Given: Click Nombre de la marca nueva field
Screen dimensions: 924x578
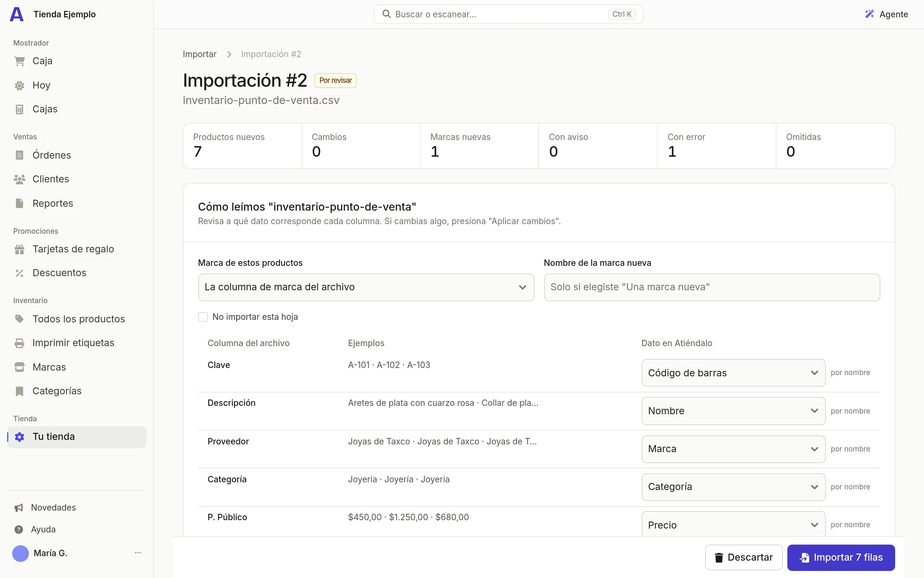Looking at the screenshot, I should (x=712, y=287).
